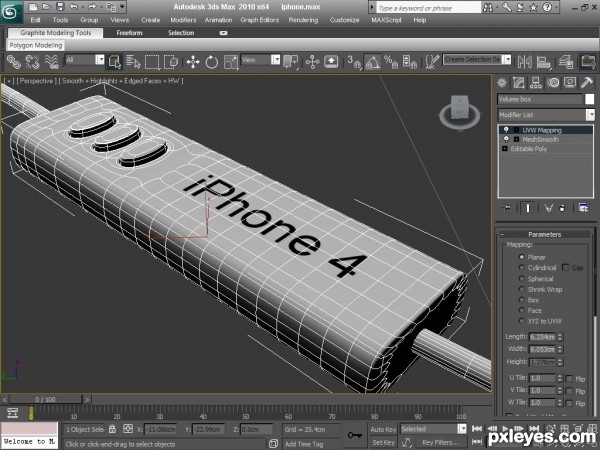Toggle Select and Manipulate mode
This screenshot has width=600, height=450.
coord(313,61)
